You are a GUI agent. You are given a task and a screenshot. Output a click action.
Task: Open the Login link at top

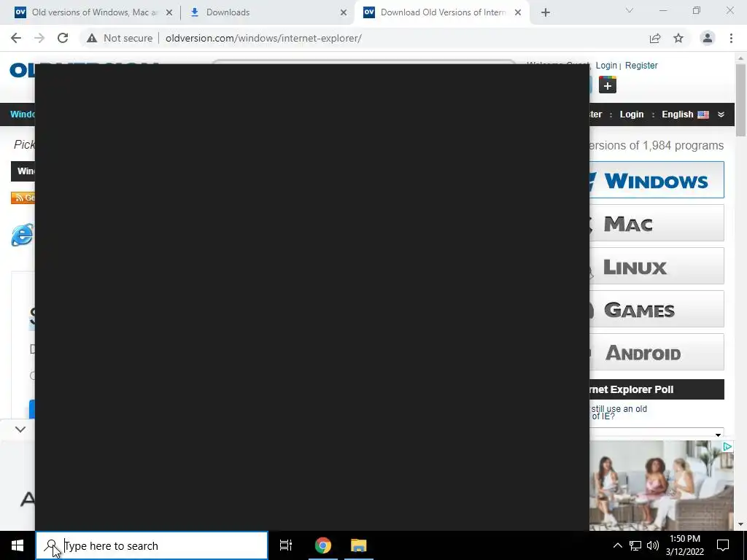click(606, 65)
